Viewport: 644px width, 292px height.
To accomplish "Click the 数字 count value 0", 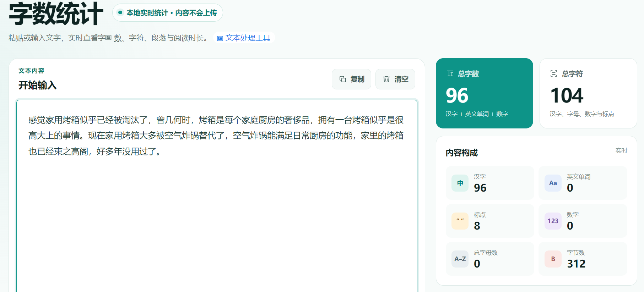I will coord(570,226).
